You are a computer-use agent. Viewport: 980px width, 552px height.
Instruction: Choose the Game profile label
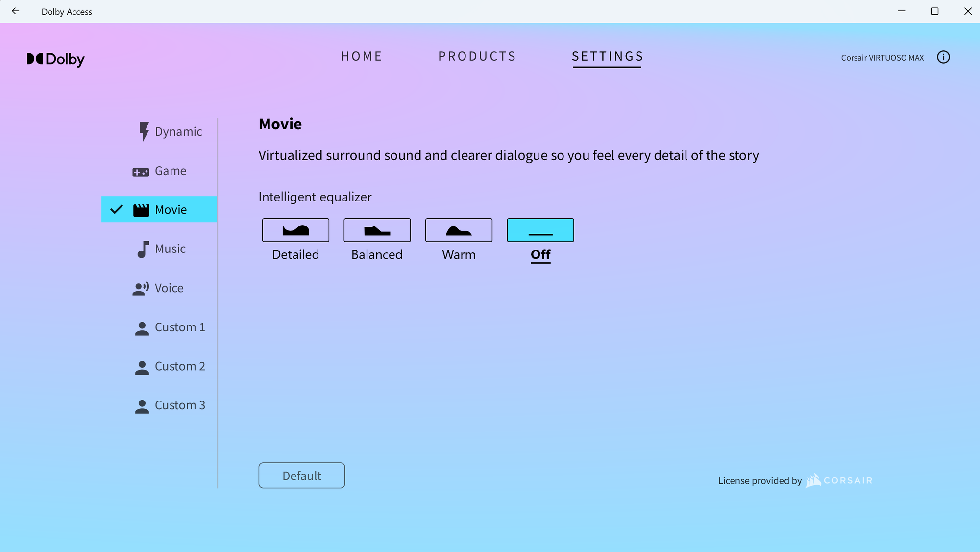pyautogui.click(x=171, y=171)
